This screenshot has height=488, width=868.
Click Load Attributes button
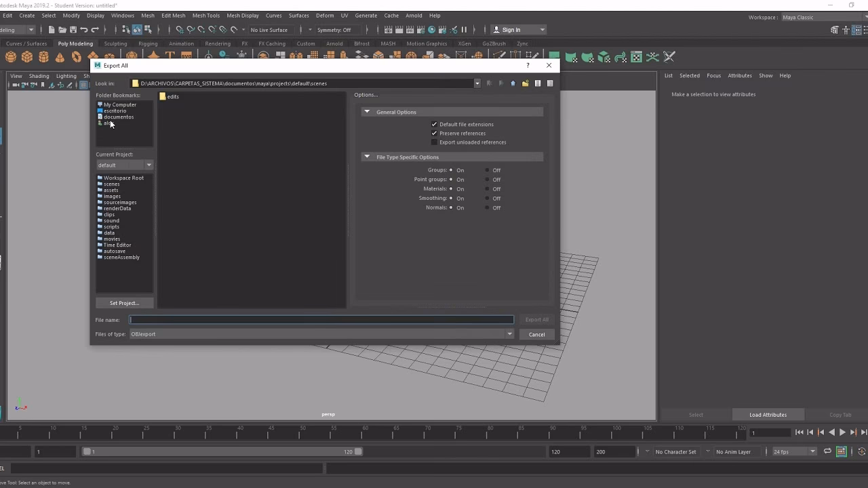[x=768, y=415]
